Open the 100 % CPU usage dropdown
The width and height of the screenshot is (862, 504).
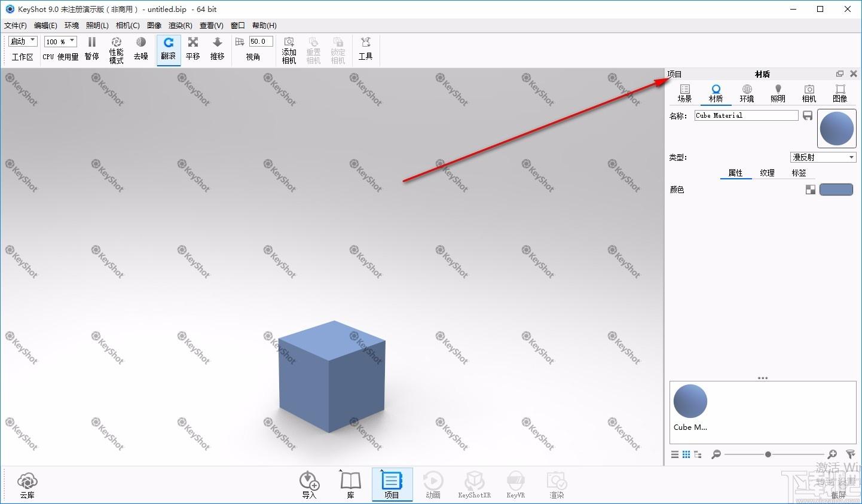(61, 41)
